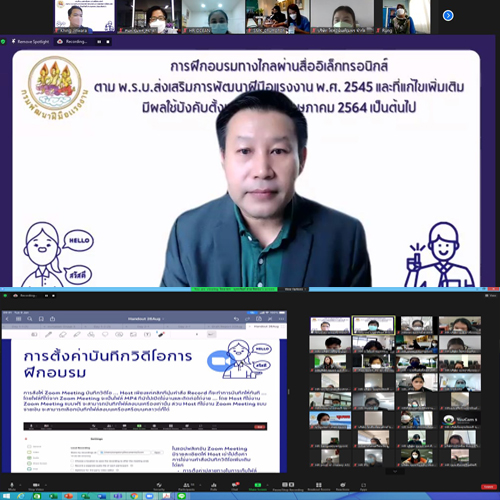Open Zoom from the Windows taskbar
Viewport: 500px width, 500px height.
pyautogui.click(x=149, y=496)
